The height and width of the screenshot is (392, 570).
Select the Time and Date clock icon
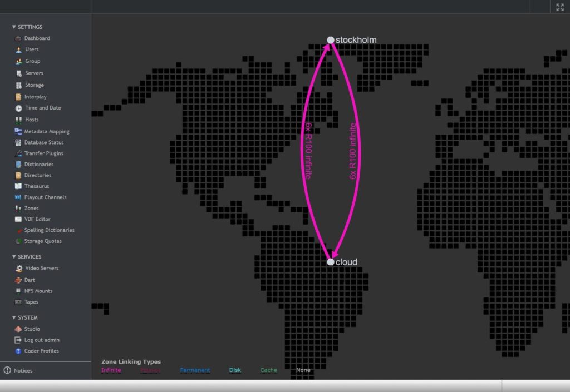(x=18, y=108)
